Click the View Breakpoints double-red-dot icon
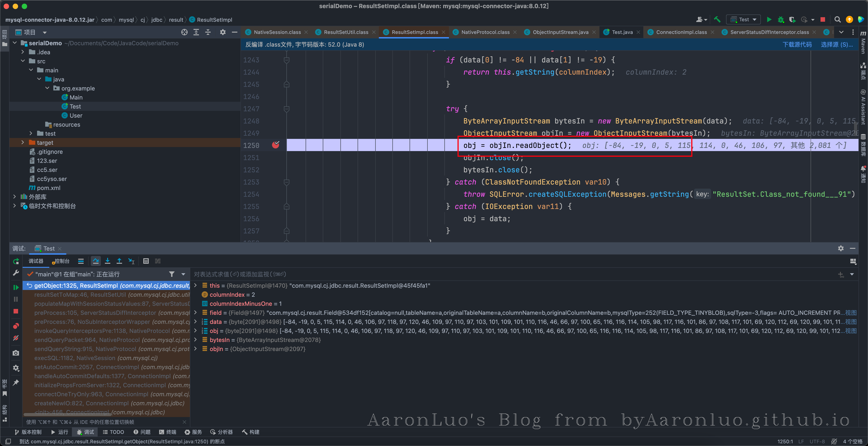 [16, 326]
